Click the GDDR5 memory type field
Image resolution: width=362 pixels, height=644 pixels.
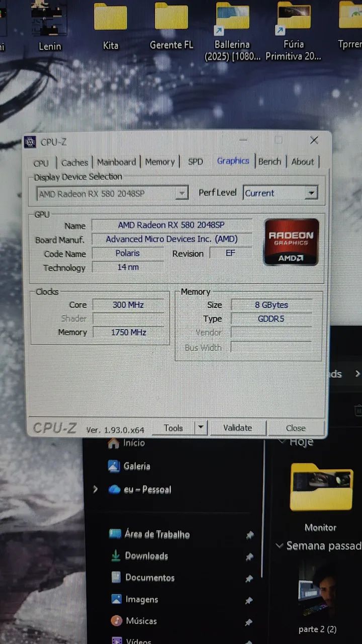[x=271, y=318]
